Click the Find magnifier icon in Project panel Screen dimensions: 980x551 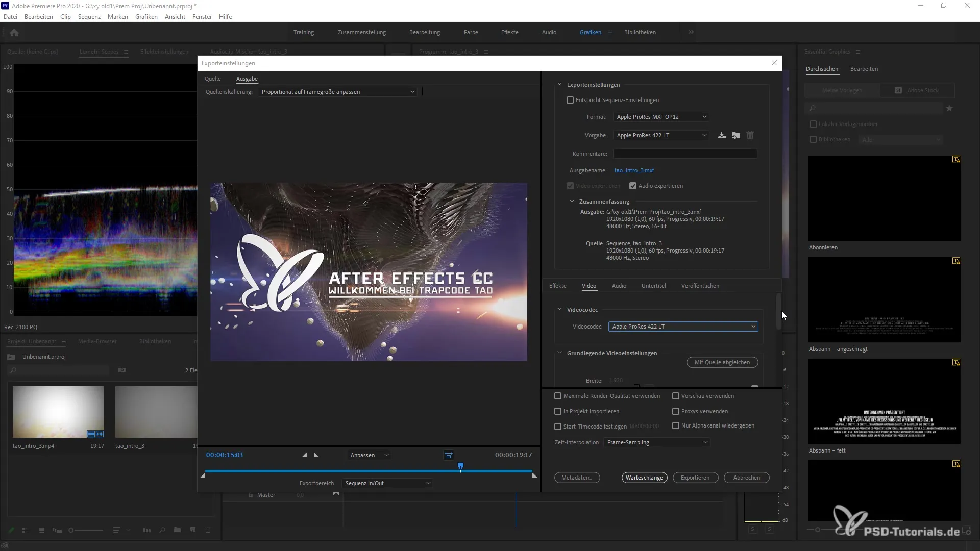tap(162, 530)
